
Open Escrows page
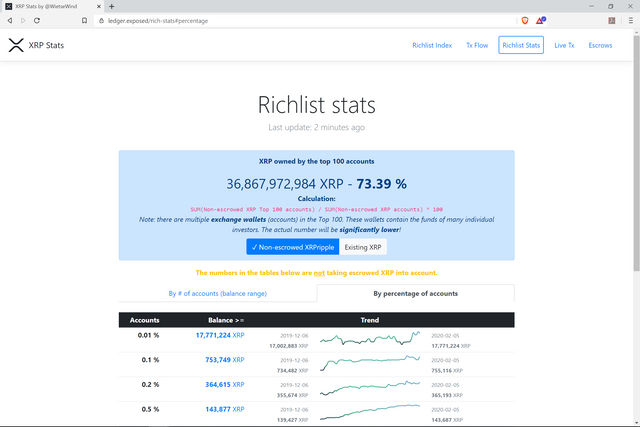(600, 45)
